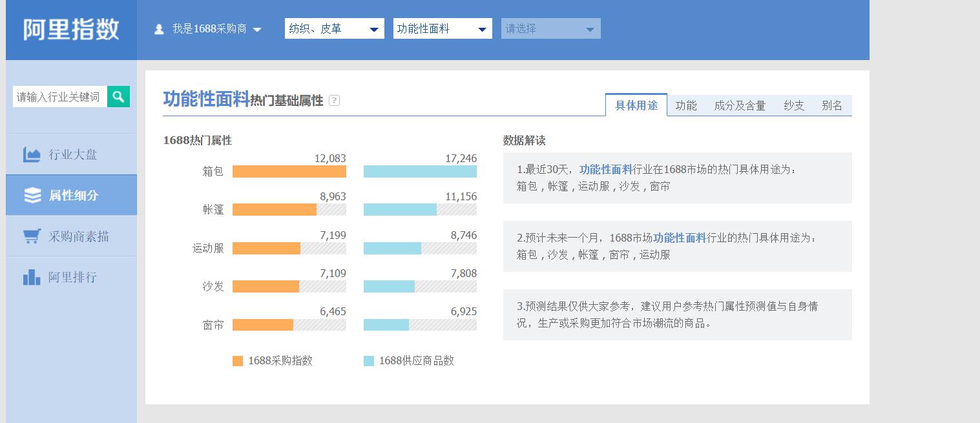Click the user avatar icon beside 我是1688采购商
Image resolution: width=980 pixels, height=423 pixels.
159,29
